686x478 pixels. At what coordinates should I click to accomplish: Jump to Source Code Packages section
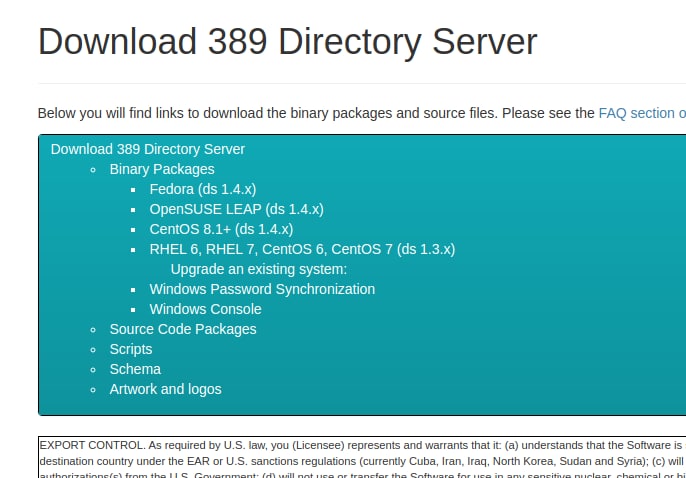pyautogui.click(x=183, y=329)
